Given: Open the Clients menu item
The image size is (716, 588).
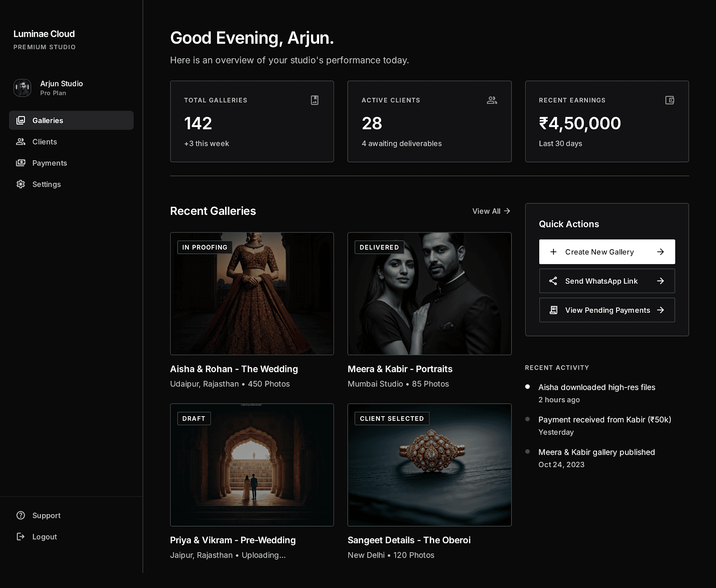Looking at the screenshot, I should 71,142.
